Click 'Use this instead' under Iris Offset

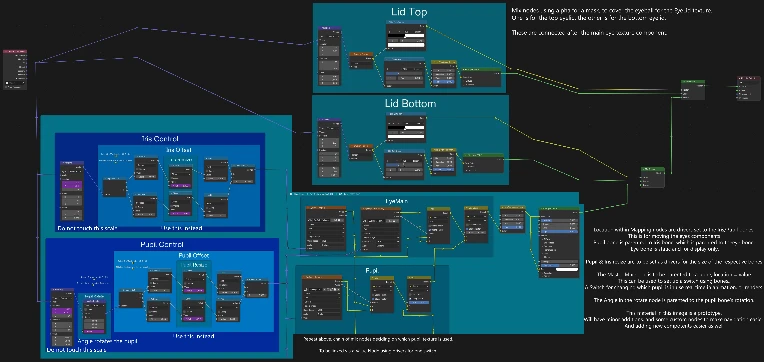pos(181,228)
